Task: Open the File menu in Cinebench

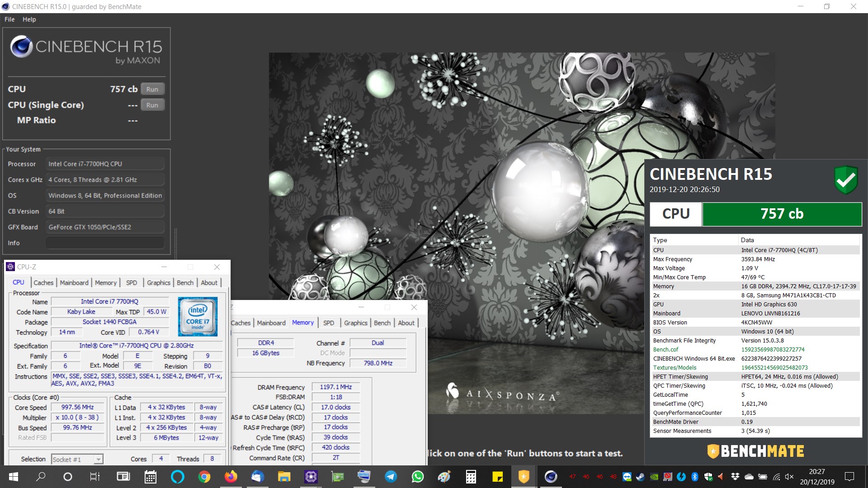Action: (9, 19)
